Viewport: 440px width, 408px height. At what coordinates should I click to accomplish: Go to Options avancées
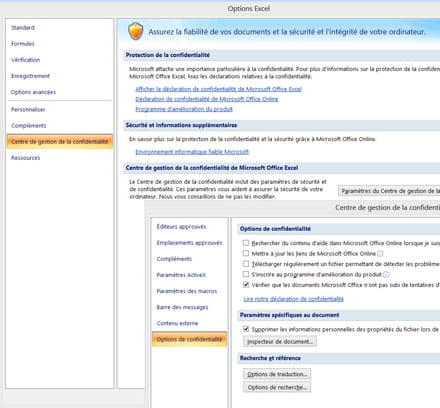33,92
